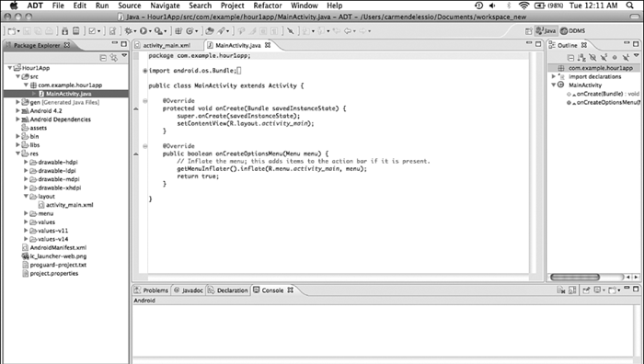This screenshot has width=644, height=364.
Task: Collapse the layout folder in res
Action: click(x=26, y=196)
